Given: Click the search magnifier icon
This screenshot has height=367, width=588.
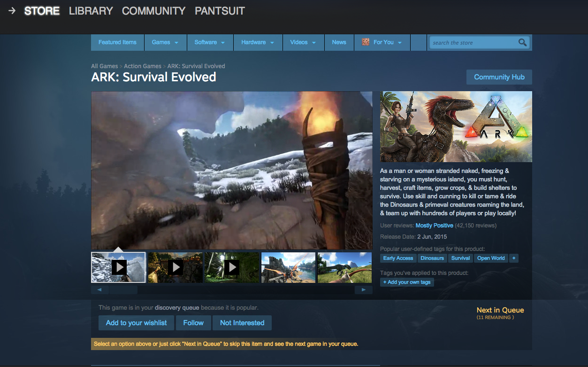Looking at the screenshot, I should click(x=522, y=43).
